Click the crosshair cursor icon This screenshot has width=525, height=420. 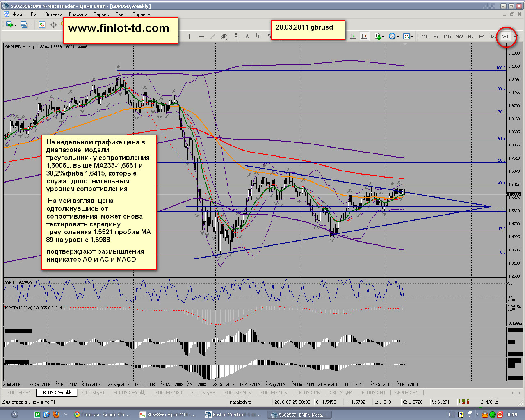pos(53,25)
